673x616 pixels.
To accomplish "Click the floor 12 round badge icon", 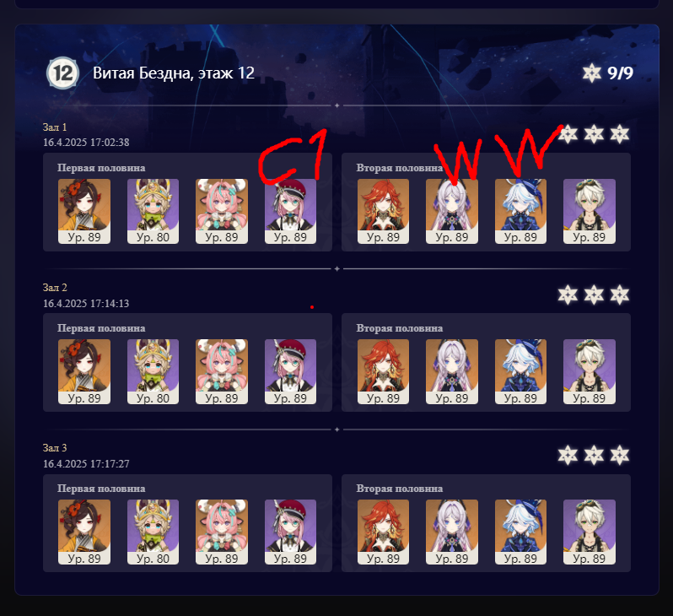I will pos(62,73).
